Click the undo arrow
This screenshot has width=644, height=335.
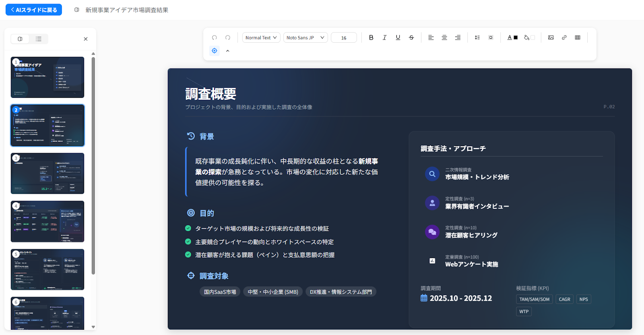[x=215, y=37]
